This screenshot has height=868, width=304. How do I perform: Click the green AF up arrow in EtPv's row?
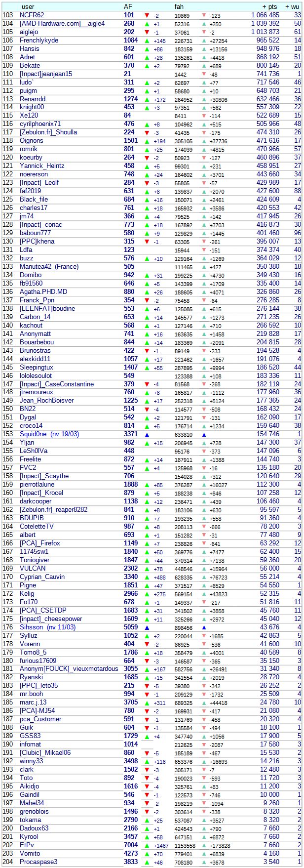(x=147, y=846)
